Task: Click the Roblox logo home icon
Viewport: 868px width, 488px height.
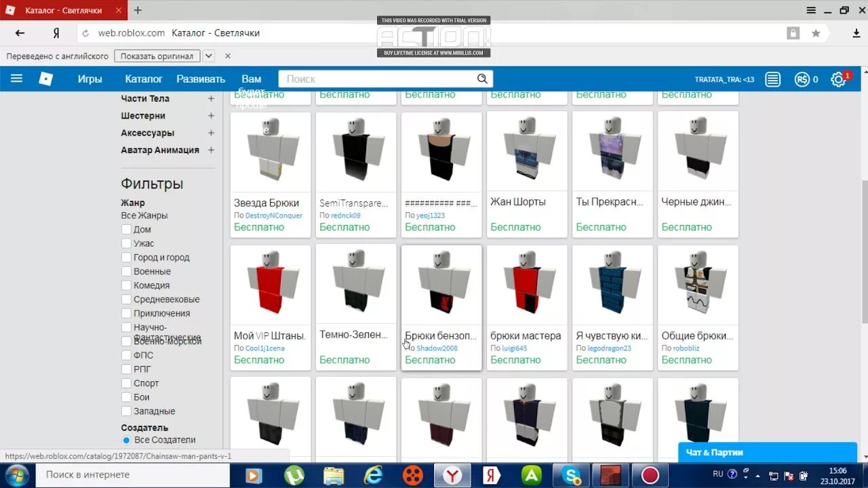Action: click(45, 79)
